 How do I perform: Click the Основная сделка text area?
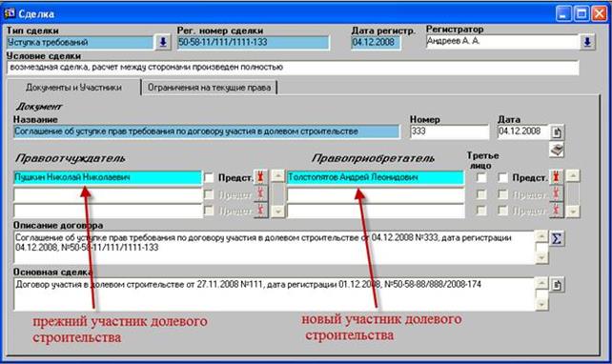(274, 294)
